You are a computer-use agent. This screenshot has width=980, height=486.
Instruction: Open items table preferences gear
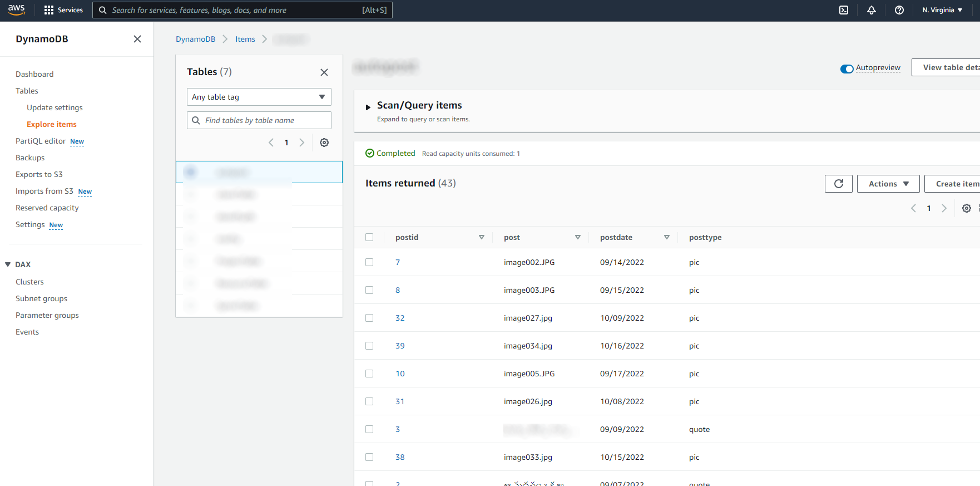point(967,208)
